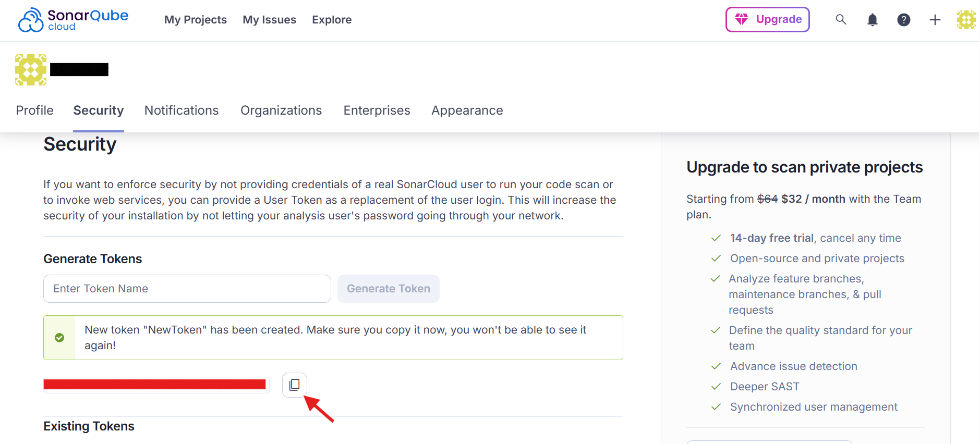This screenshot has height=444, width=980.
Task: Open the notifications bell icon
Action: tap(872, 20)
